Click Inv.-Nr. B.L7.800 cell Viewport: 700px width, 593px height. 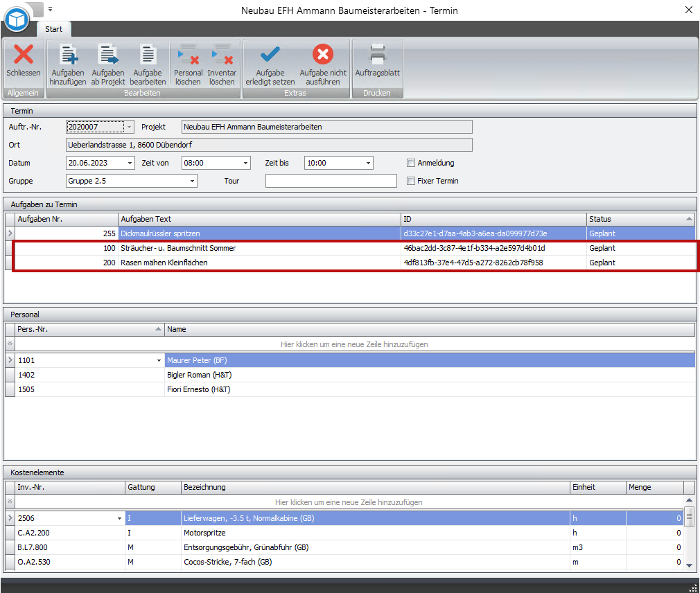(x=70, y=547)
